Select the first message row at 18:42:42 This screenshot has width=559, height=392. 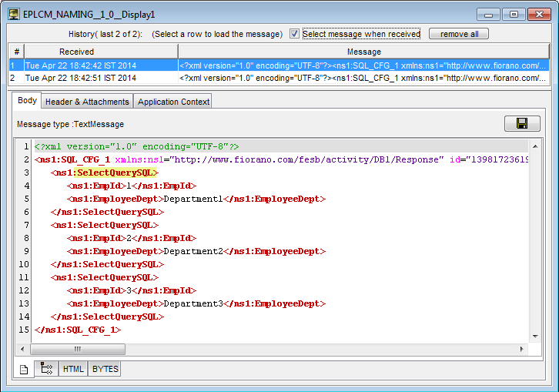click(100, 65)
